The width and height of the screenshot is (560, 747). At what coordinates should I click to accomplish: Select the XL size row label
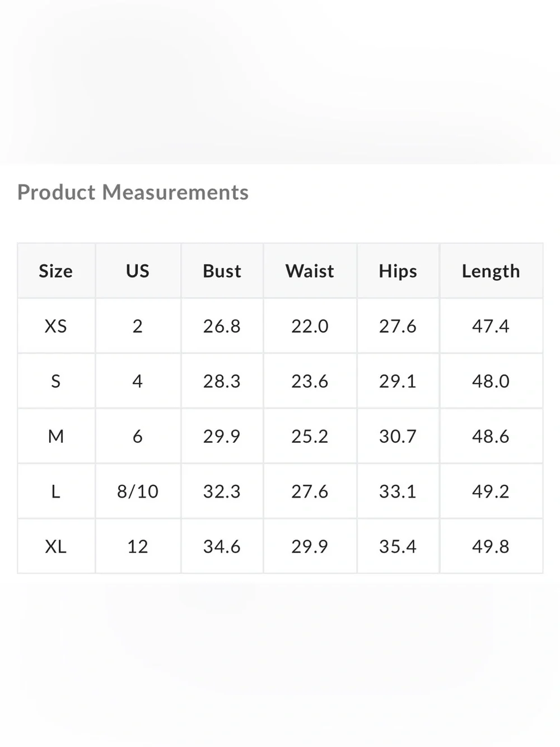pos(56,546)
